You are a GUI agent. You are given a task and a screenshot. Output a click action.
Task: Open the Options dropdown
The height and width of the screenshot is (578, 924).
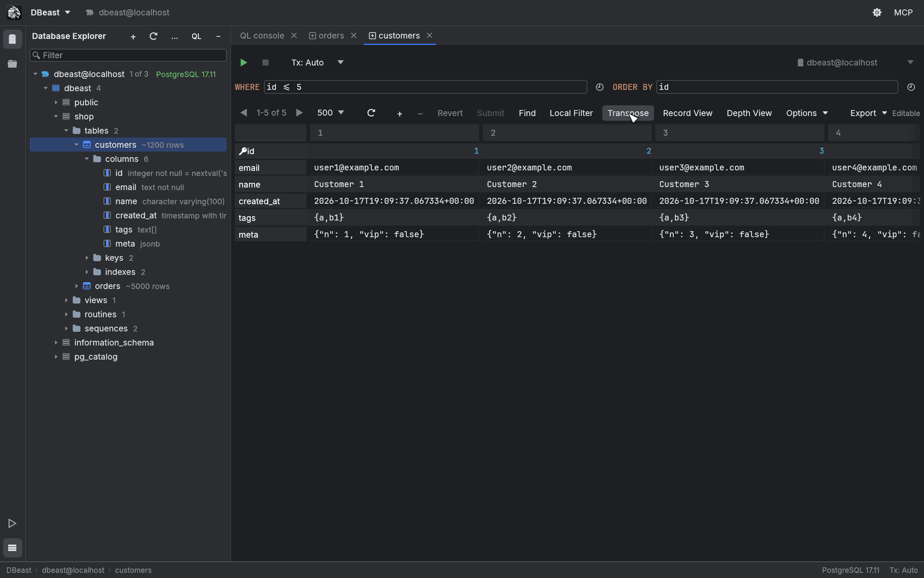coord(807,113)
